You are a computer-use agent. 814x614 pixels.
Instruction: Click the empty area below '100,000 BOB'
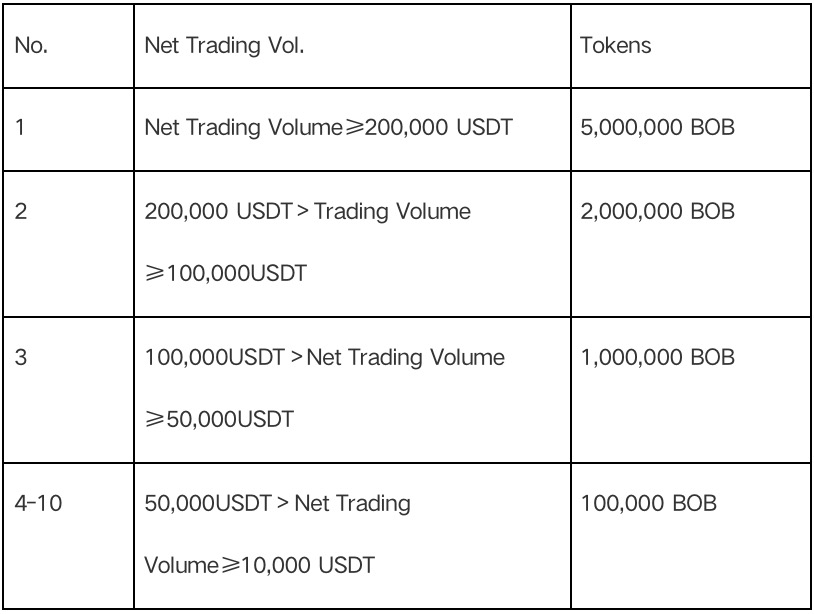690,563
